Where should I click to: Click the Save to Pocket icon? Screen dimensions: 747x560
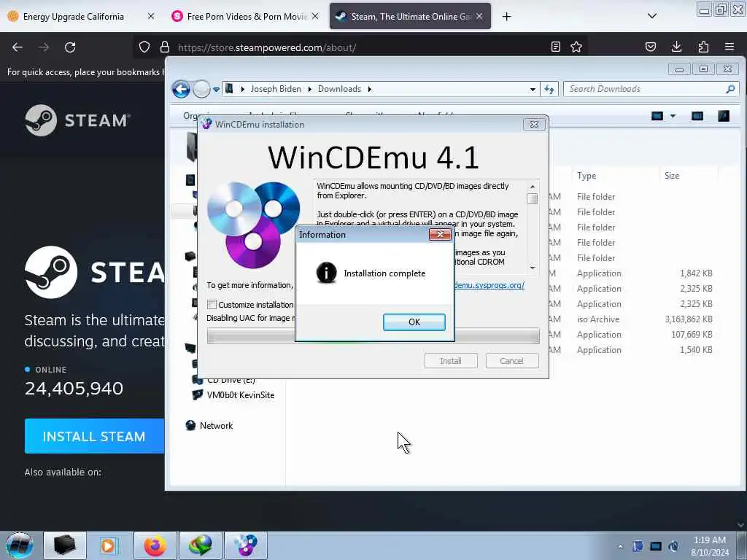(x=650, y=47)
